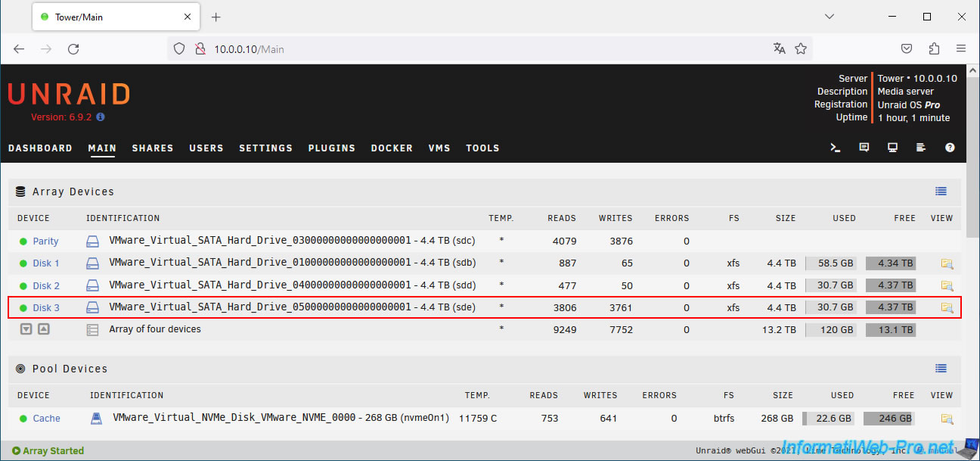Click the browser address bar
The height and width of the screenshot is (461, 980).
coord(484,49)
